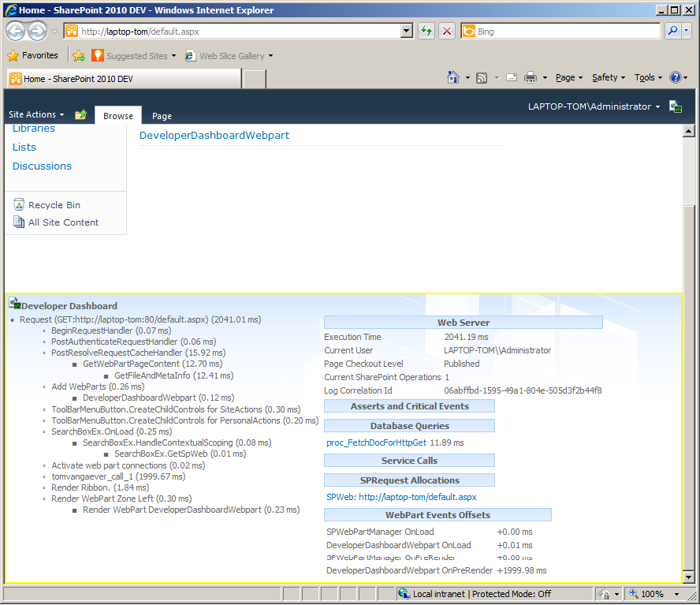The image size is (700, 605).
Task: Open the SPWeb laptop-tom default.aspx link
Action: 401,497
